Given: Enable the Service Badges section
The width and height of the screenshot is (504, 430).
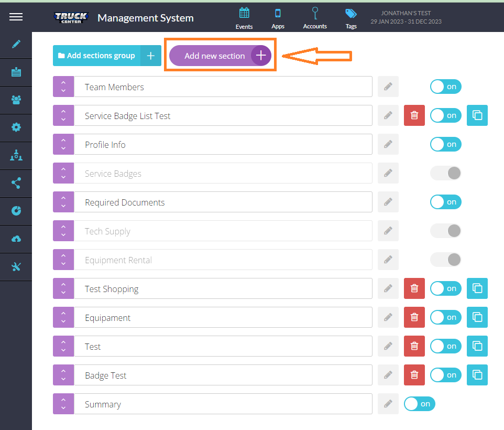Looking at the screenshot, I should pyautogui.click(x=445, y=173).
